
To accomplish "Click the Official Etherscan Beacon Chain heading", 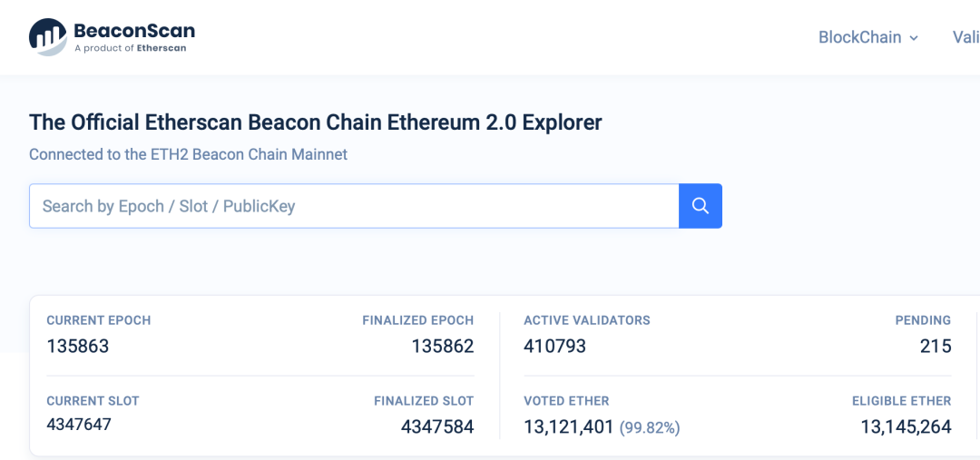I will point(316,122).
